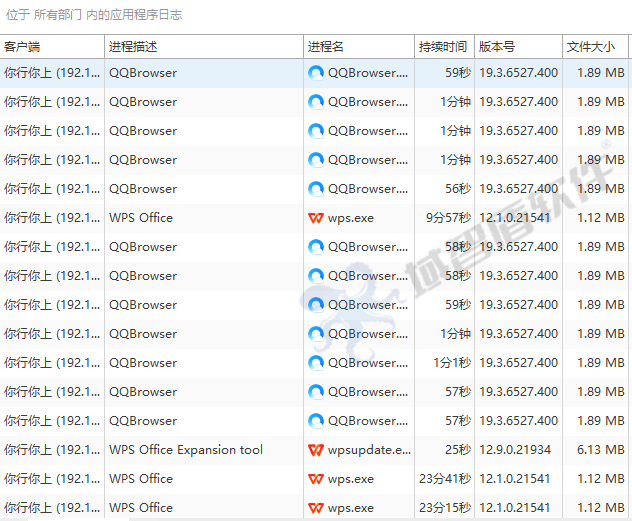Sort by the 进程名 column header
This screenshot has width=632, height=521.
pyautogui.click(x=359, y=47)
